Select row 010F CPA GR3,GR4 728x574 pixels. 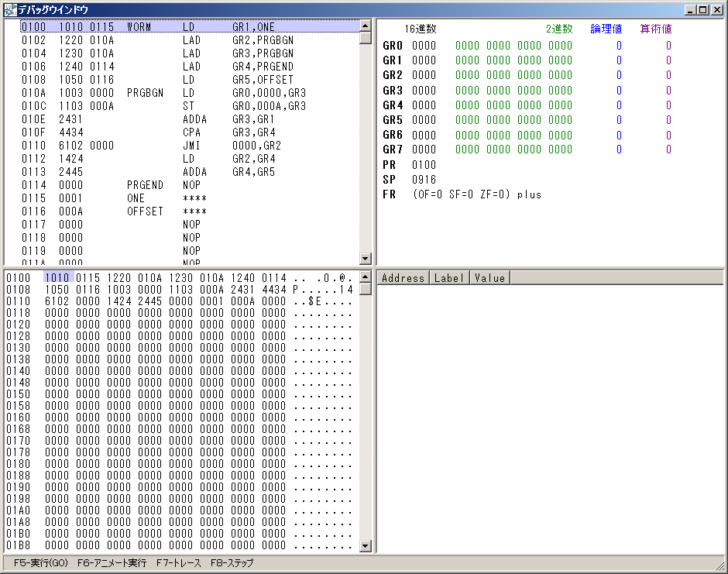pyautogui.click(x=191, y=132)
